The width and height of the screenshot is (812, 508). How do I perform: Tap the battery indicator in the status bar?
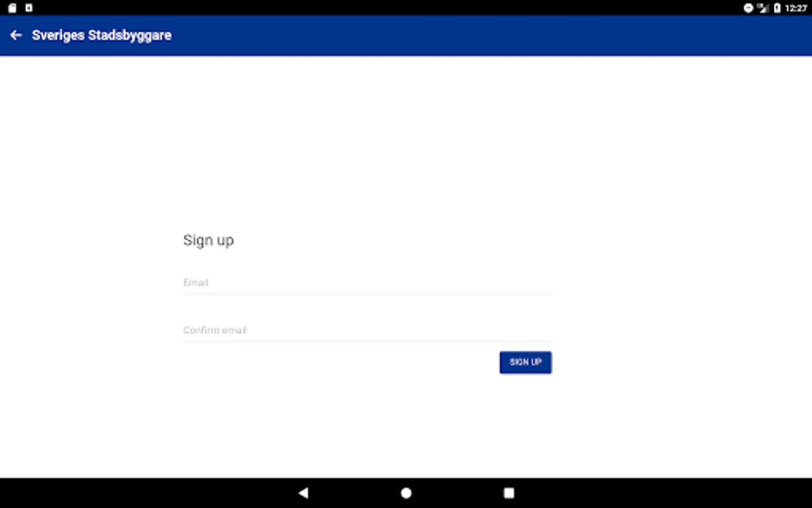point(777,8)
